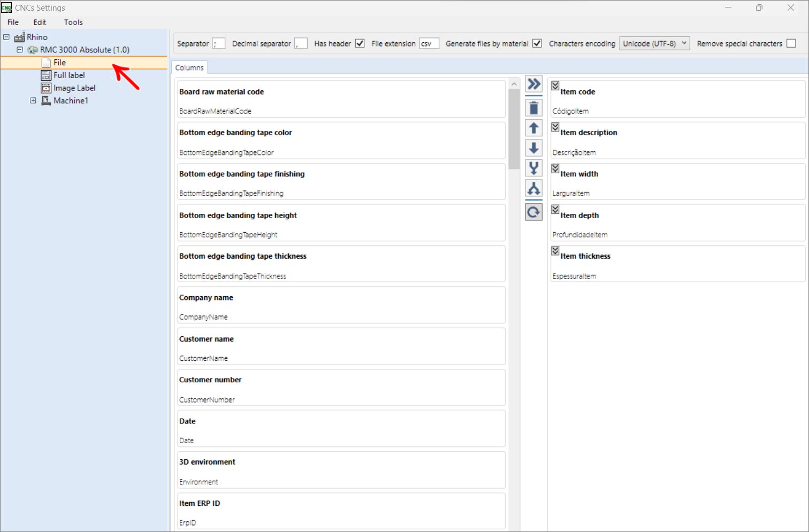The height and width of the screenshot is (532, 809).
Task: Click the move up arrow icon
Action: tap(533, 128)
